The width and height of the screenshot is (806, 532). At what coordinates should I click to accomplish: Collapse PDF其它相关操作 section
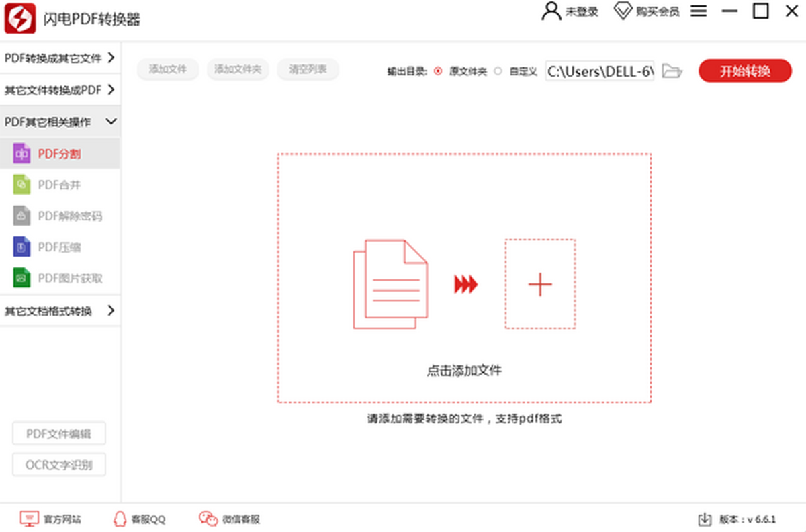[60, 122]
